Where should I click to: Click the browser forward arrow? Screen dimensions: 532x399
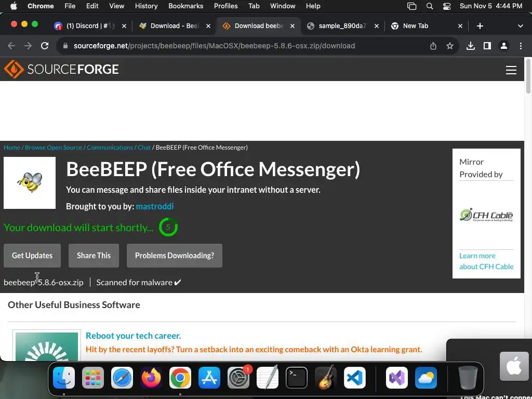(x=28, y=46)
